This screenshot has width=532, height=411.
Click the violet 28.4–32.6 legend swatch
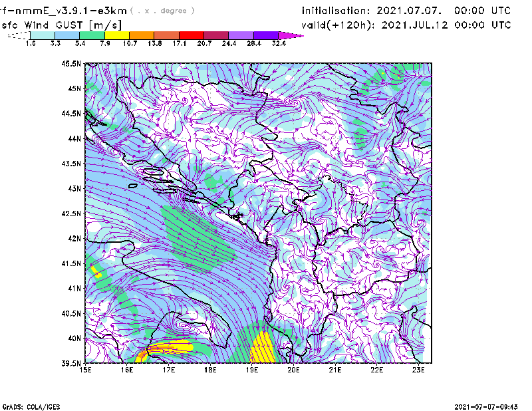coord(266,35)
